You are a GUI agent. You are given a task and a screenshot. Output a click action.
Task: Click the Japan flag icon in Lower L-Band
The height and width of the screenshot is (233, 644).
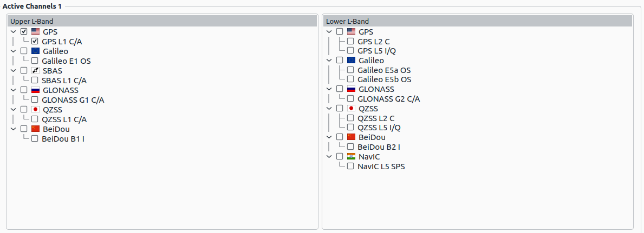tap(351, 108)
